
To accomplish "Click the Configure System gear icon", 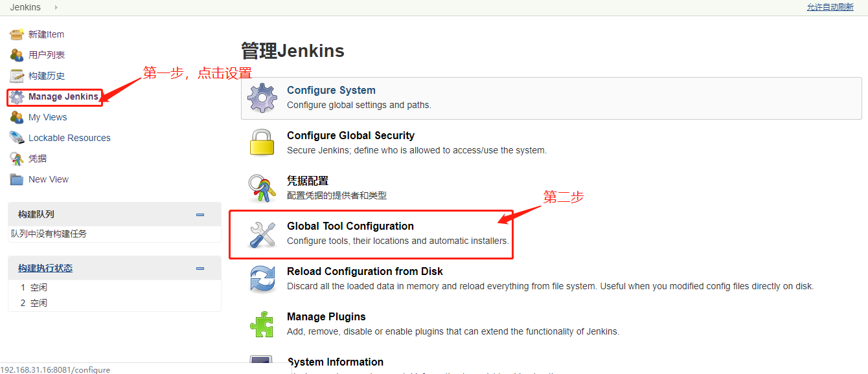I will coord(262,98).
